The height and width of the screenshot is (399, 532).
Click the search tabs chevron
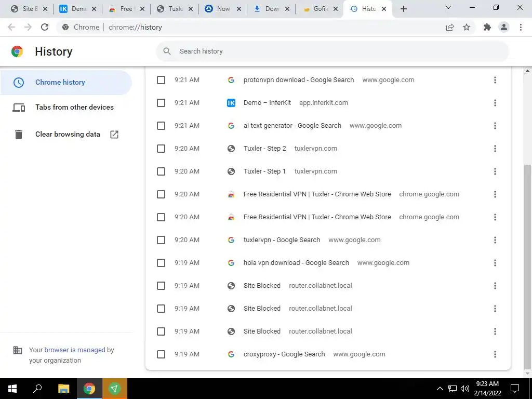tap(448, 7)
